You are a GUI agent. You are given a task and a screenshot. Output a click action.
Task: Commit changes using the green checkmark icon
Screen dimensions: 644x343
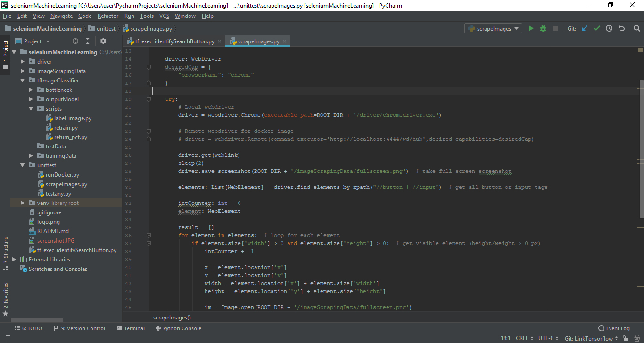tap(597, 28)
